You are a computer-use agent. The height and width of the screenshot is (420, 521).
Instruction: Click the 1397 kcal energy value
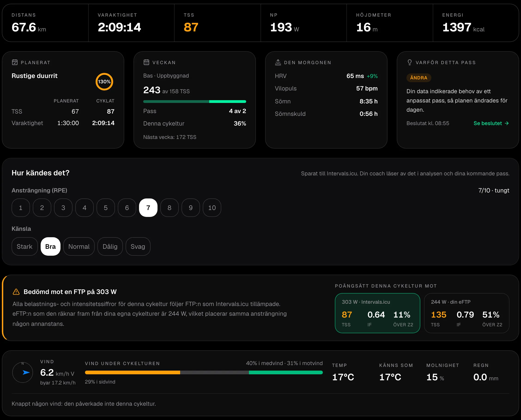point(463,27)
